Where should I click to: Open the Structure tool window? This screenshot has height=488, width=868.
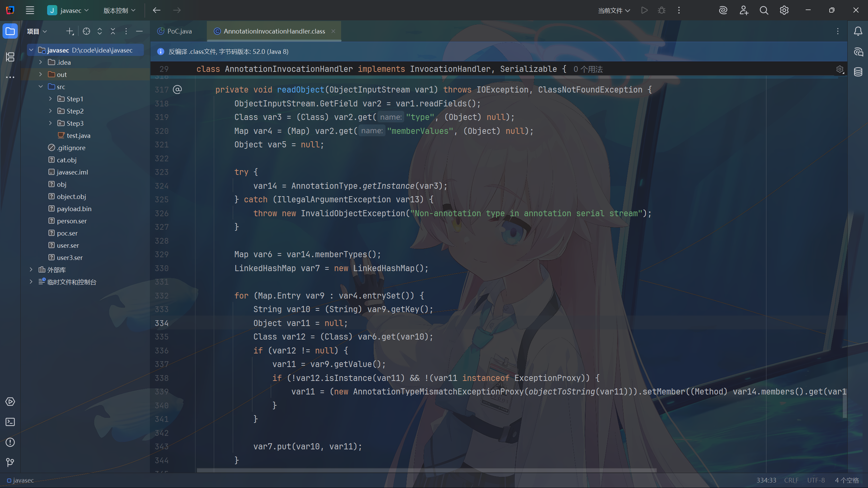coord(10,57)
